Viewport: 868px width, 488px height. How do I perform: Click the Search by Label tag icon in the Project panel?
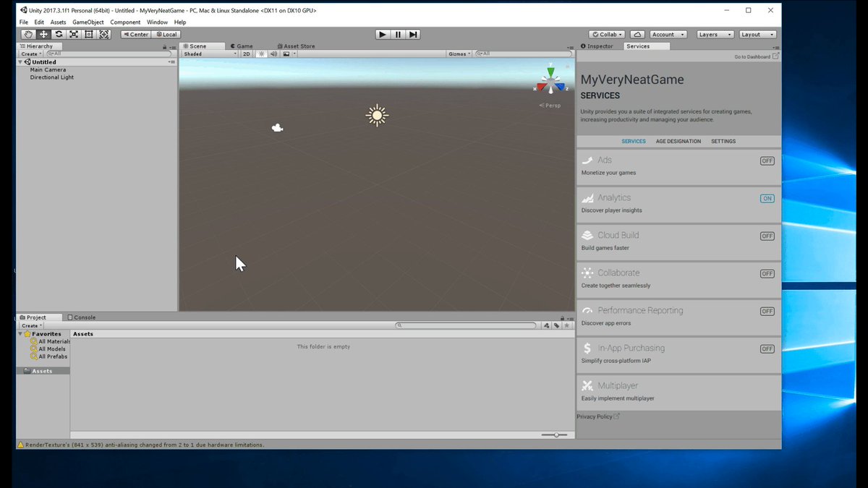click(x=556, y=325)
